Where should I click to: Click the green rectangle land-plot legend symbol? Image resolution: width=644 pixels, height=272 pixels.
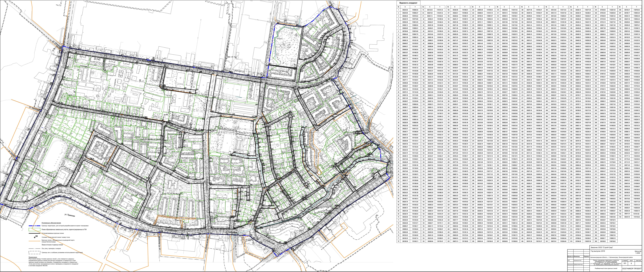click(35, 230)
